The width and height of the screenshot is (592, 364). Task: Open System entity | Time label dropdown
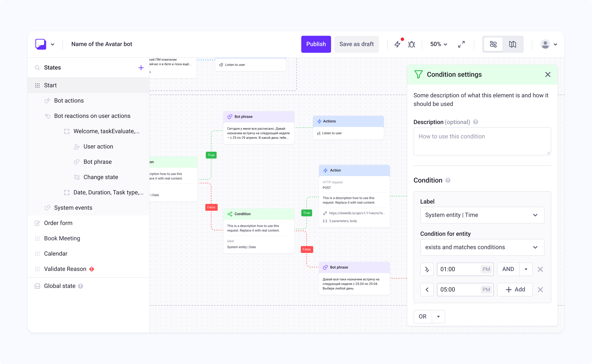point(482,215)
